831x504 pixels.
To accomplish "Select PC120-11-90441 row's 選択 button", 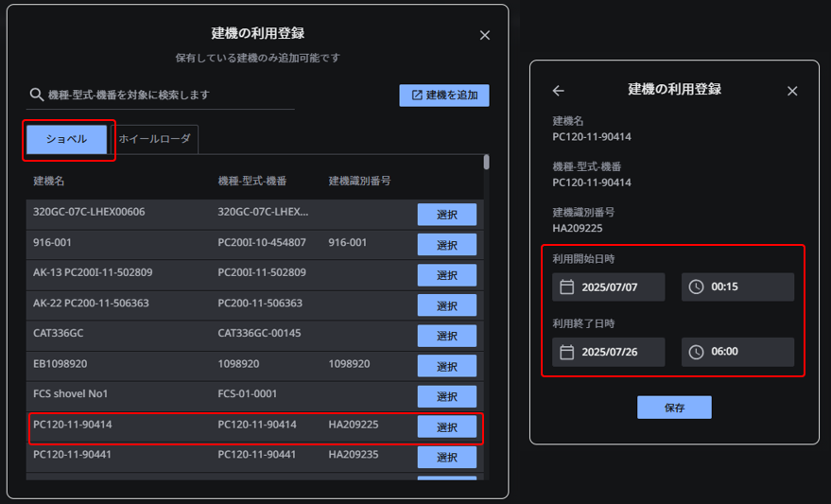I will point(447,458).
